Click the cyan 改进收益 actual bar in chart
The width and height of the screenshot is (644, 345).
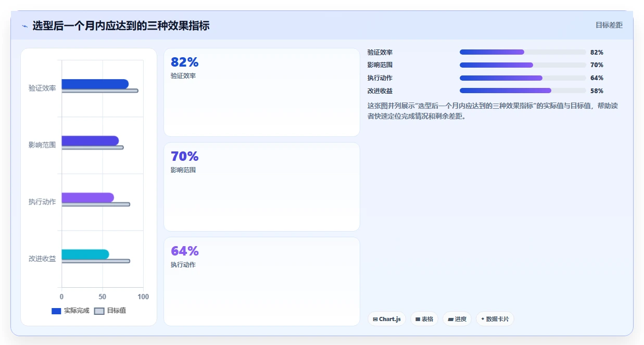85,254
